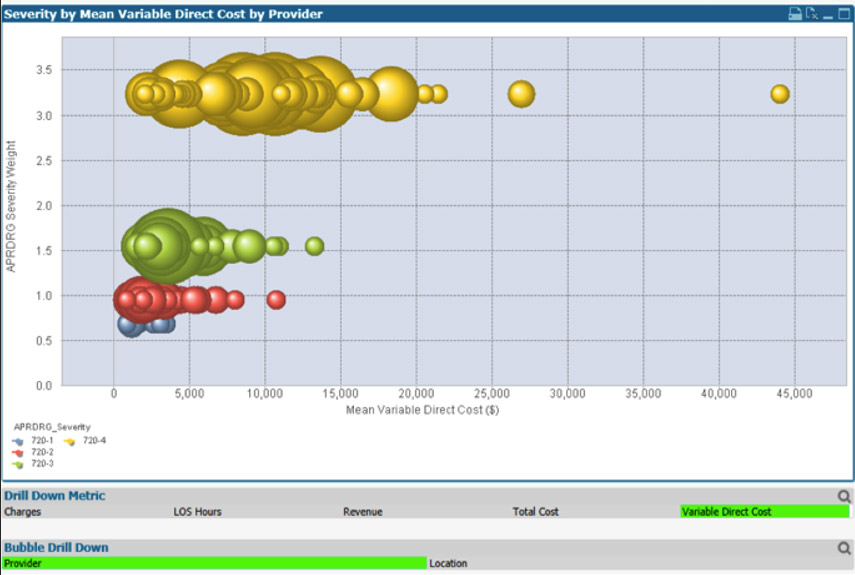Click the chart title Severity by Mean Variable Direct Cost
The image size is (855, 575).
(163, 14)
